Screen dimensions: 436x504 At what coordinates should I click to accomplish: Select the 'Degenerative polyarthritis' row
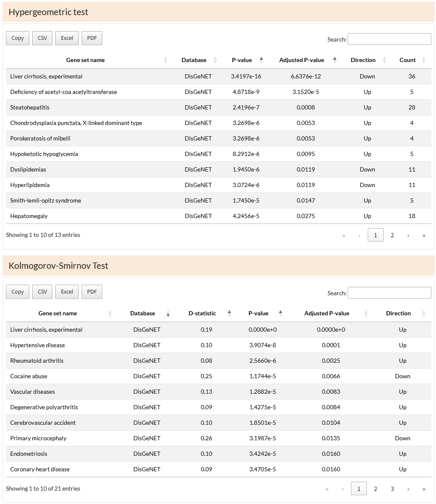pyautogui.click(x=219, y=407)
